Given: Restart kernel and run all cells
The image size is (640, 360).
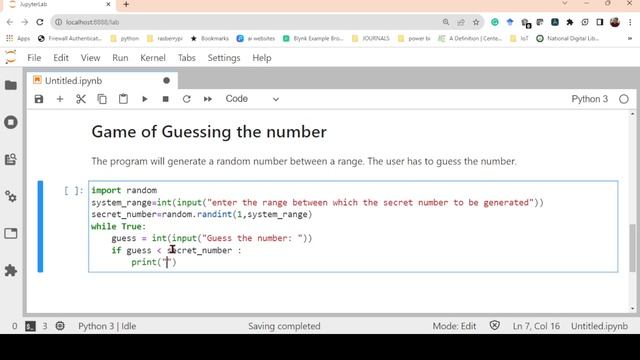Looking at the screenshot, I should click(208, 99).
